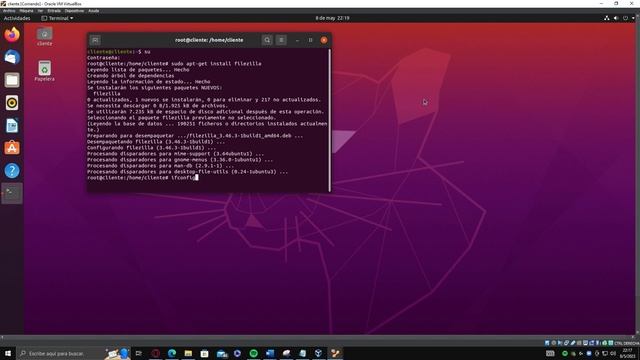Click the volume icon in Ubuntu top bar
Screen dimensions: 640x360
pyautogui.click(x=616, y=18)
